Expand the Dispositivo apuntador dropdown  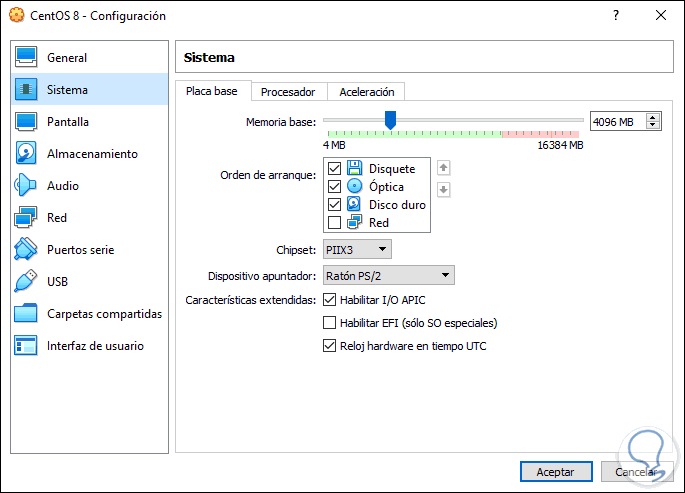pyautogui.click(x=388, y=275)
